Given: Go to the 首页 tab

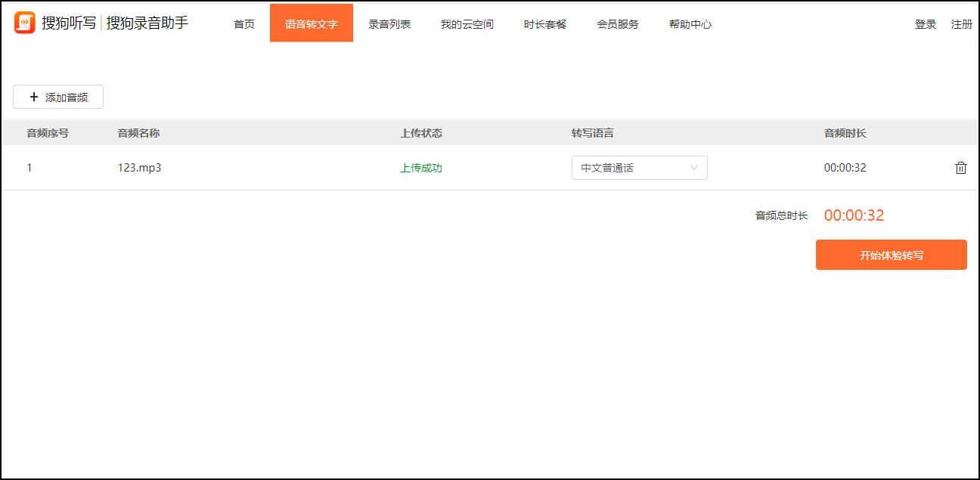Looking at the screenshot, I should click(x=244, y=24).
